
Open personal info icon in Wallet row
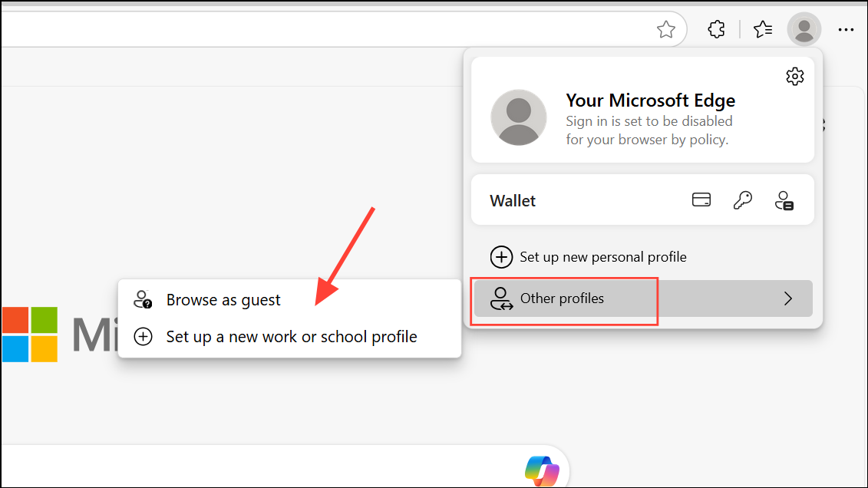point(785,199)
